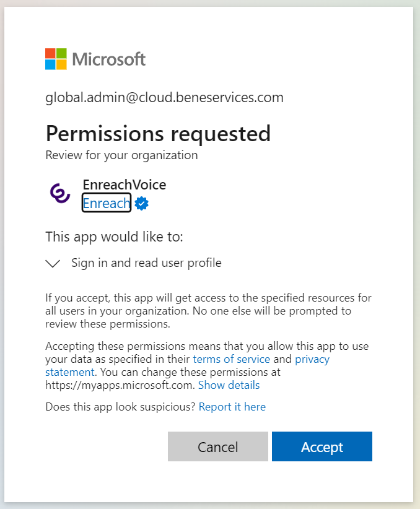Click the Microsoft wordmark text
420x509 pixels.
click(109, 59)
